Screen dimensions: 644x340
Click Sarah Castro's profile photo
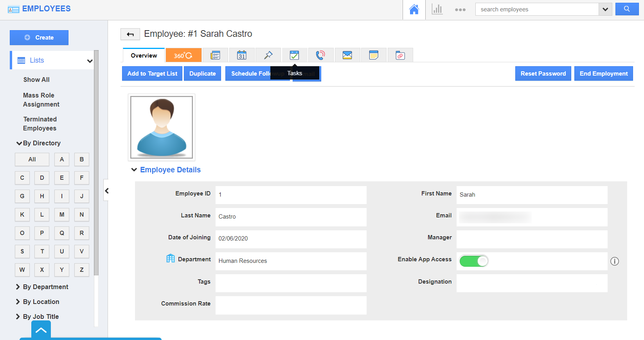pos(162,127)
